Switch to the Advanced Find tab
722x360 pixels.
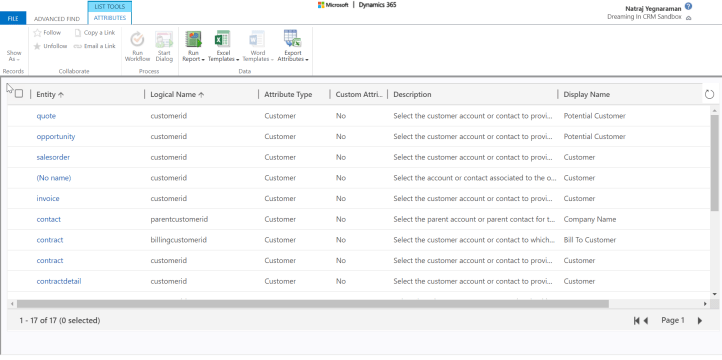pos(57,19)
